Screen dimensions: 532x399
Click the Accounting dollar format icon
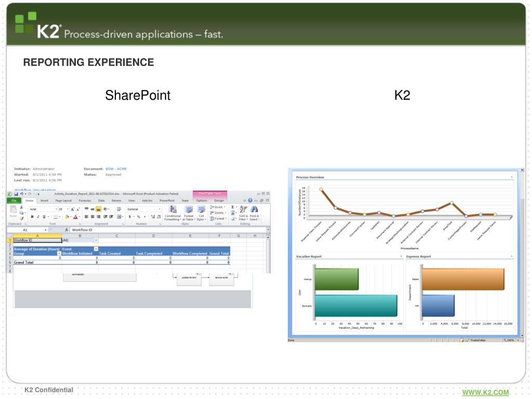[x=130, y=217]
